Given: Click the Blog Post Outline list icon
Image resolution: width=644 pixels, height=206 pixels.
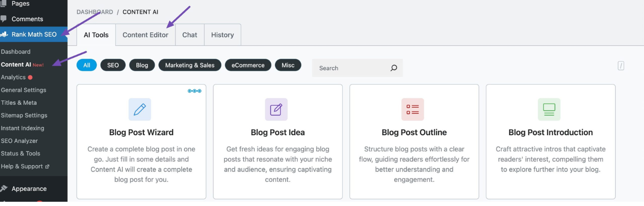Looking at the screenshot, I should pos(413,110).
